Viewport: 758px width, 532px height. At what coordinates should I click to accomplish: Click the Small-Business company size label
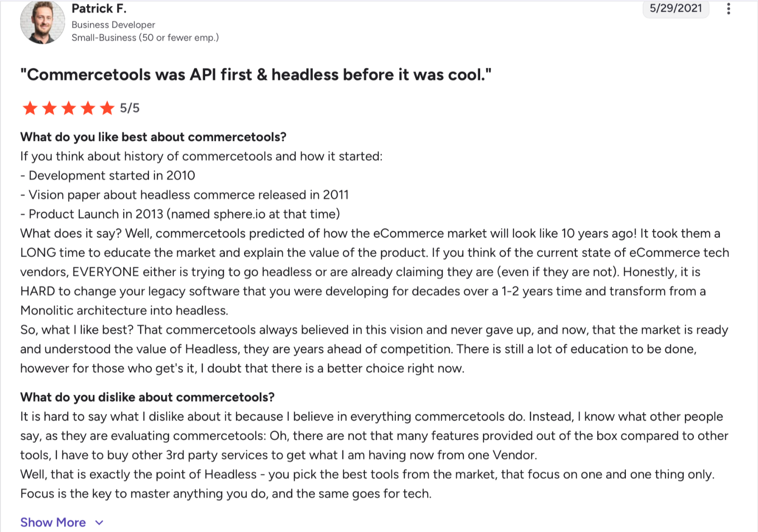(145, 37)
